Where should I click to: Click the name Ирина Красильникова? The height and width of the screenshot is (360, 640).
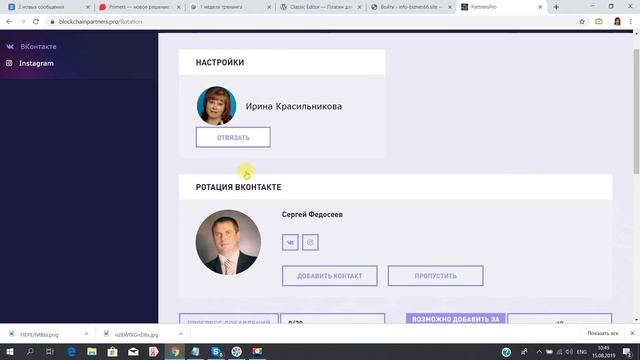point(294,106)
